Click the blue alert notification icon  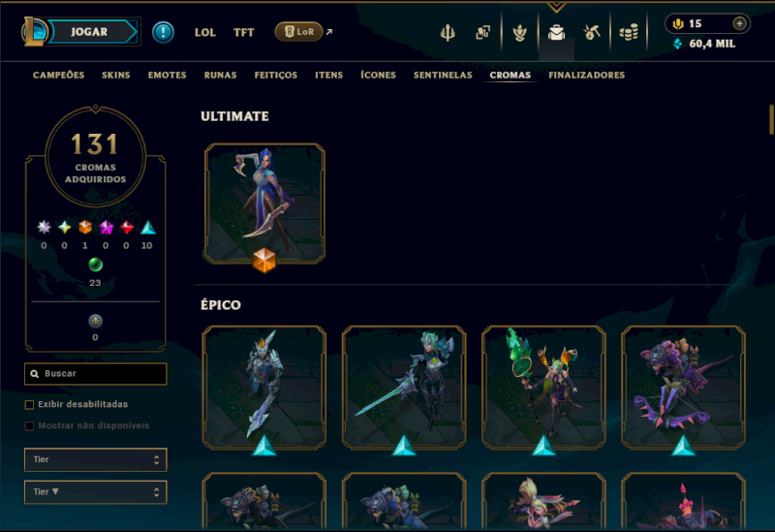pos(163,32)
